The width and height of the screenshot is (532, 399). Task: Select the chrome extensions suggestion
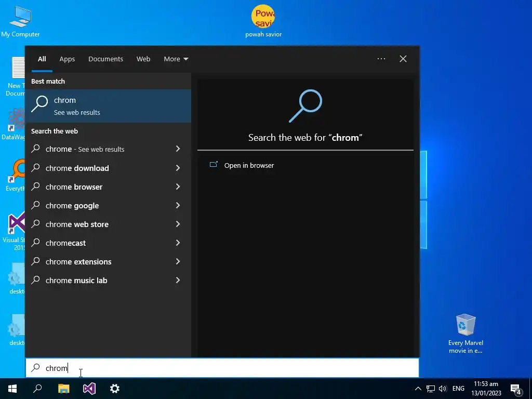tap(108, 261)
